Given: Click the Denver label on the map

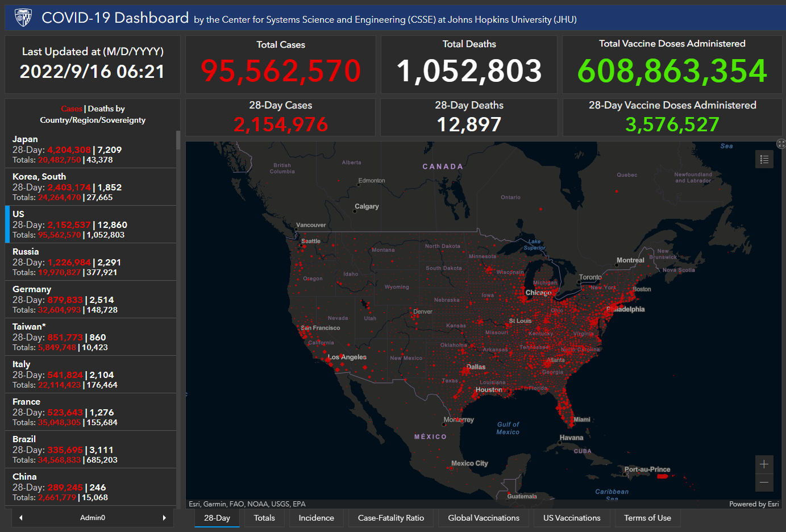Looking at the screenshot, I should 423,311.
